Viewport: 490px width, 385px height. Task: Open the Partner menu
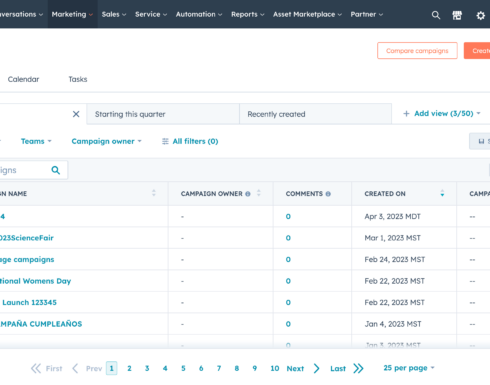coord(367,14)
